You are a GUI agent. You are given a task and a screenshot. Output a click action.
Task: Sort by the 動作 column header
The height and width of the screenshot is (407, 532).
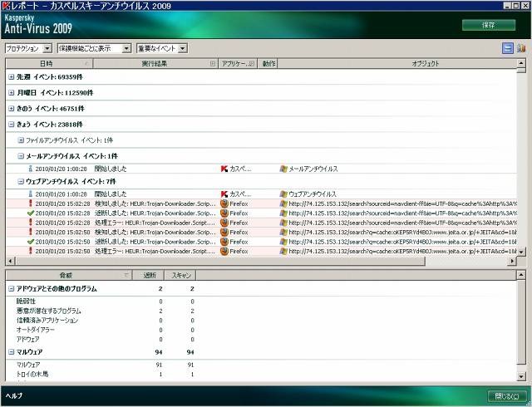pyautogui.click(x=268, y=63)
